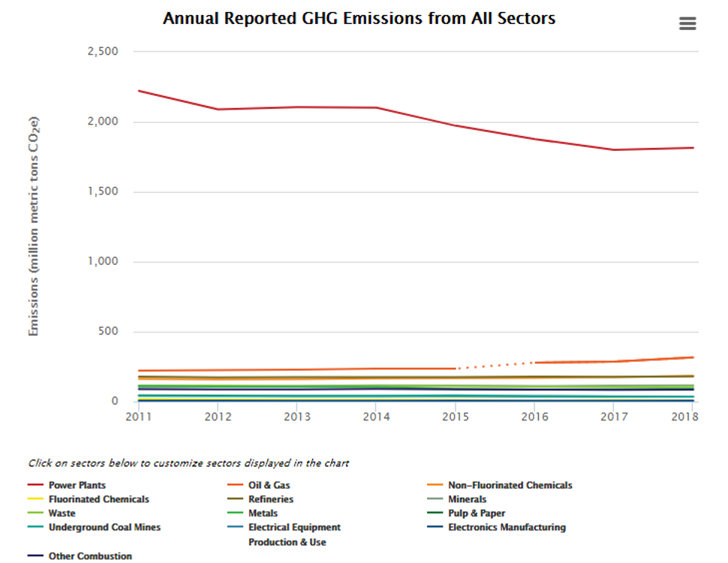Image resolution: width=728 pixels, height=563 pixels.
Task: Click the Refineries legend dash icon
Action: [236, 498]
